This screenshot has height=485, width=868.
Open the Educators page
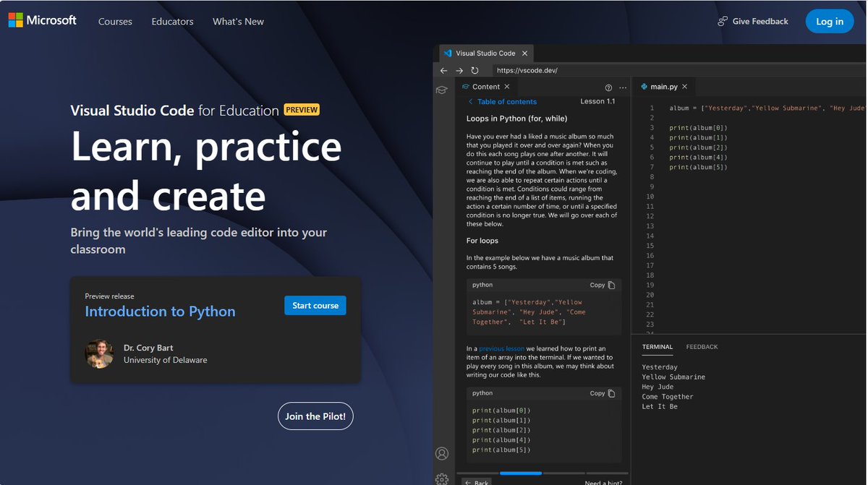(172, 22)
